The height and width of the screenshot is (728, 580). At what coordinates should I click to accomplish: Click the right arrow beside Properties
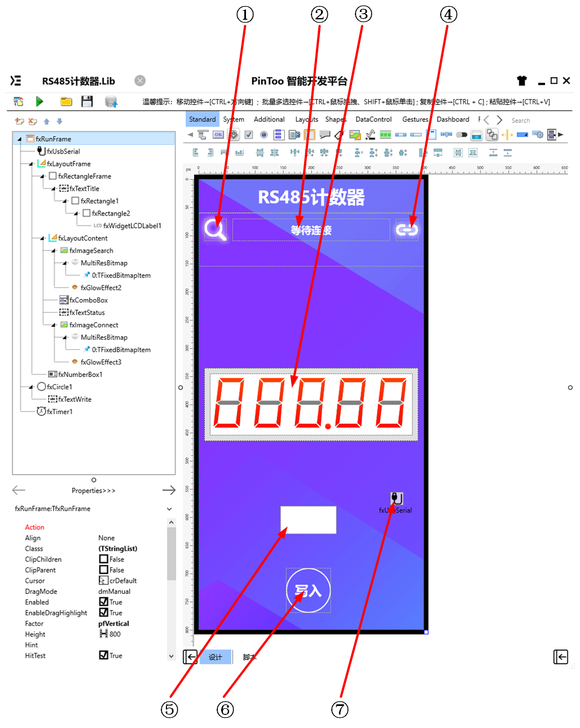tap(169, 490)
